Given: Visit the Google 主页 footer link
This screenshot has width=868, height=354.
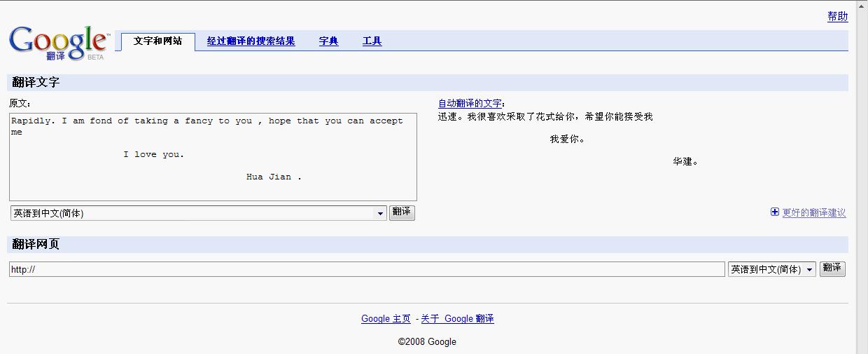Looking at the screenshot, I should click(386, 319).
